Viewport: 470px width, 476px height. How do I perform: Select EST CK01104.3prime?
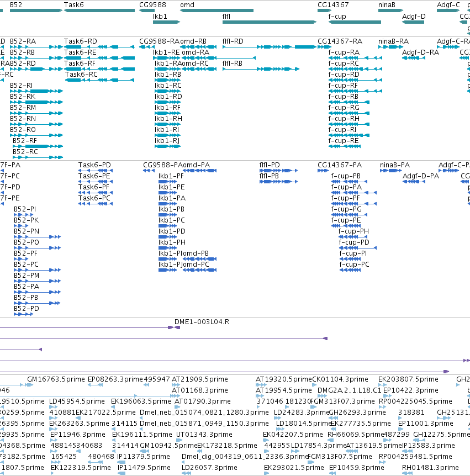[x=340, y=379]
